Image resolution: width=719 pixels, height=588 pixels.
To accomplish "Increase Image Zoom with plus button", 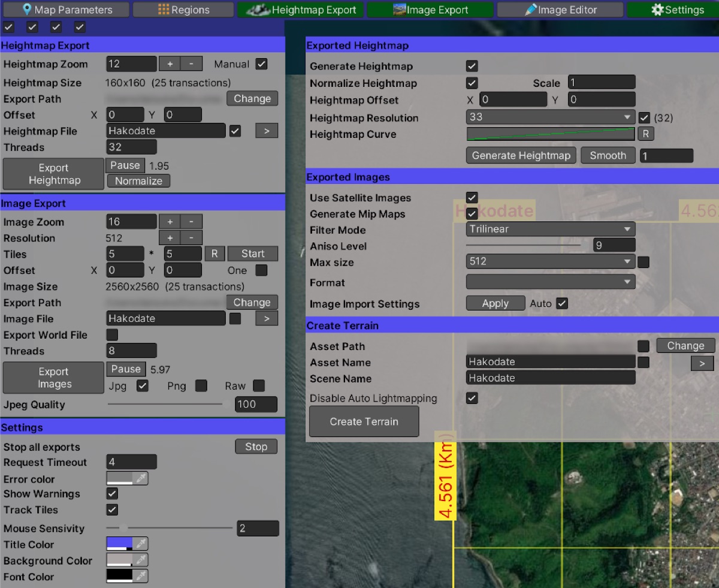I will tap(170, 222).
